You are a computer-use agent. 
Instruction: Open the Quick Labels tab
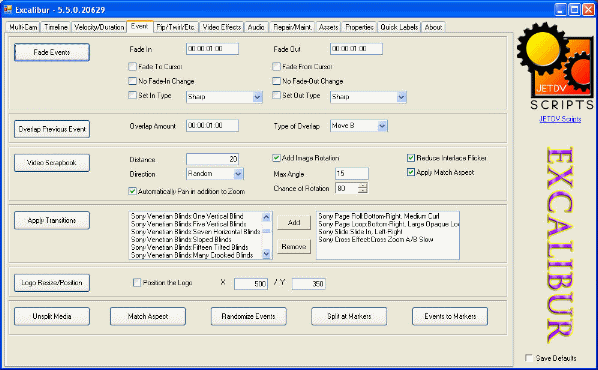[399, 27]
